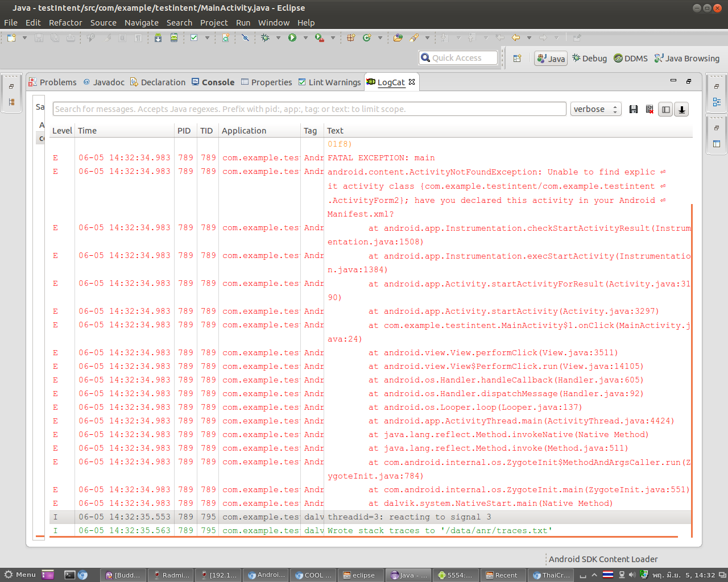Image resolution: width=728 pixels, height=582 pixels.
Task: Switch to the Declaration tab
Action: click(x=158, y=82)
